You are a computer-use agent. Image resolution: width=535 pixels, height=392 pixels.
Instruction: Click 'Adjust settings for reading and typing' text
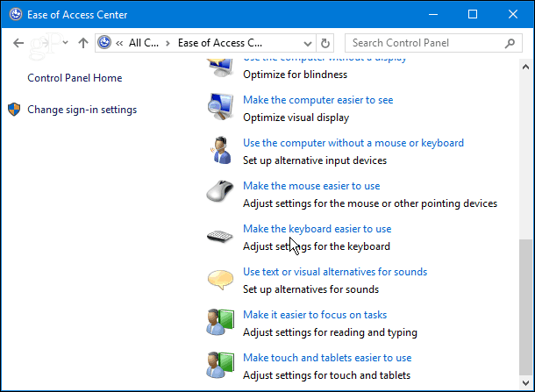point(330,332)
